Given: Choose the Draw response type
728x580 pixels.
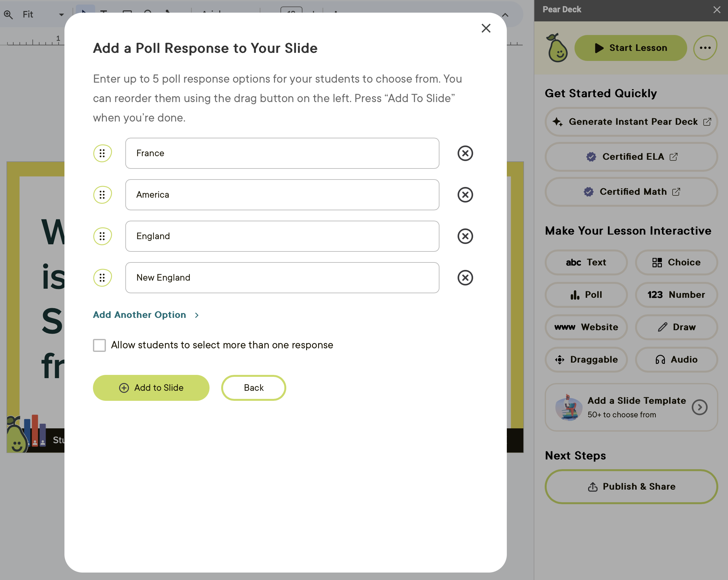Looking at the screenshot, I should (x=676, y=327).
